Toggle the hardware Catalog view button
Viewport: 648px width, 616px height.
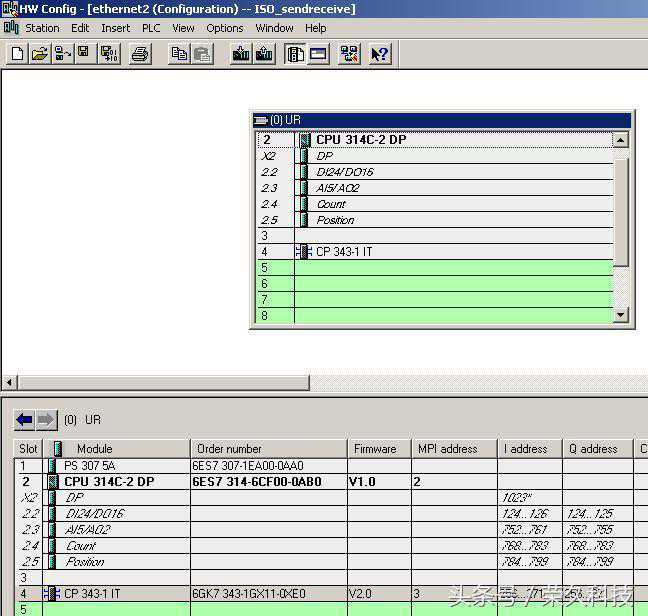click(x=295, y=54)
